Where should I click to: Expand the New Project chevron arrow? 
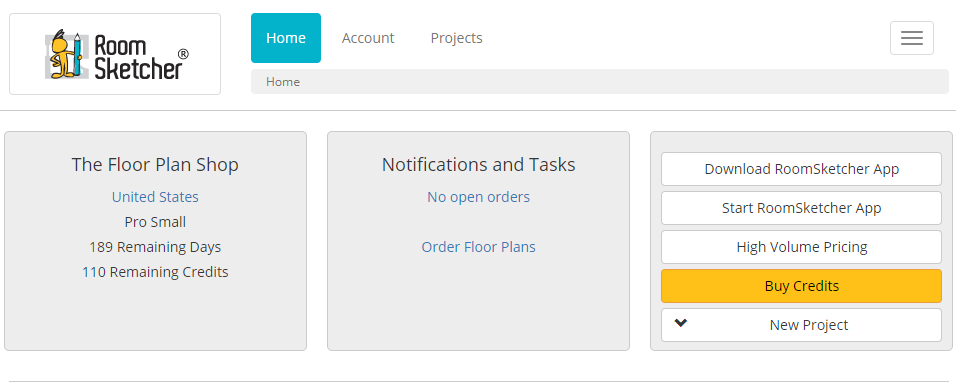681,324
